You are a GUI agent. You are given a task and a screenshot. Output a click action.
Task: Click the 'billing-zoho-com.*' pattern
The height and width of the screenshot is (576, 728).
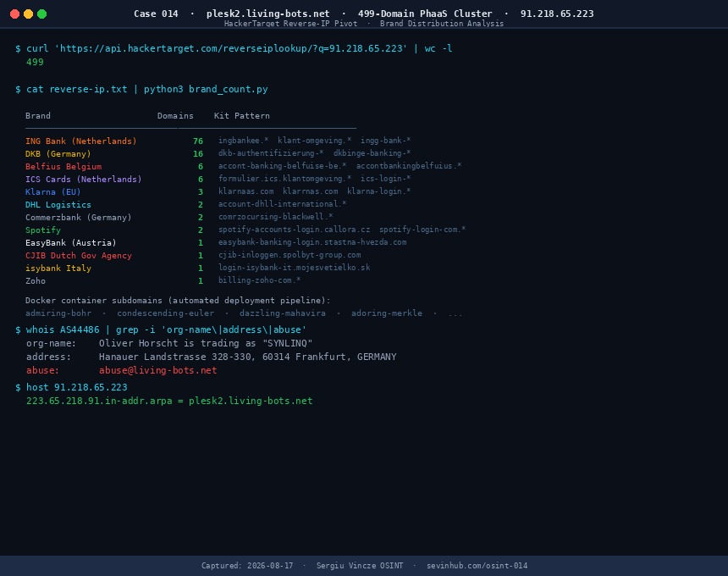click(259, 280)
